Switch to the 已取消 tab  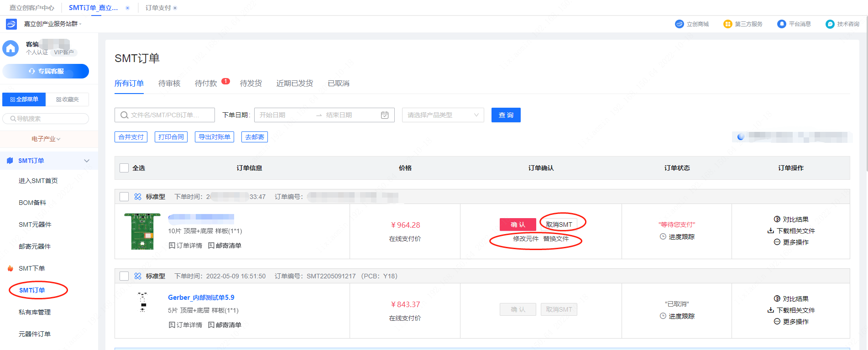(338, 84)
